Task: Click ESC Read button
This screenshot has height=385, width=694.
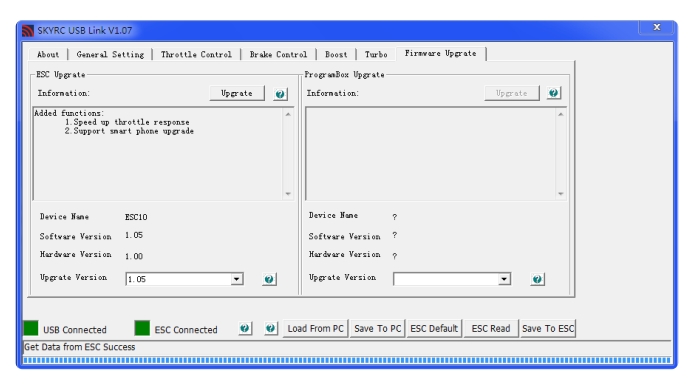Action: coord(491,329)
